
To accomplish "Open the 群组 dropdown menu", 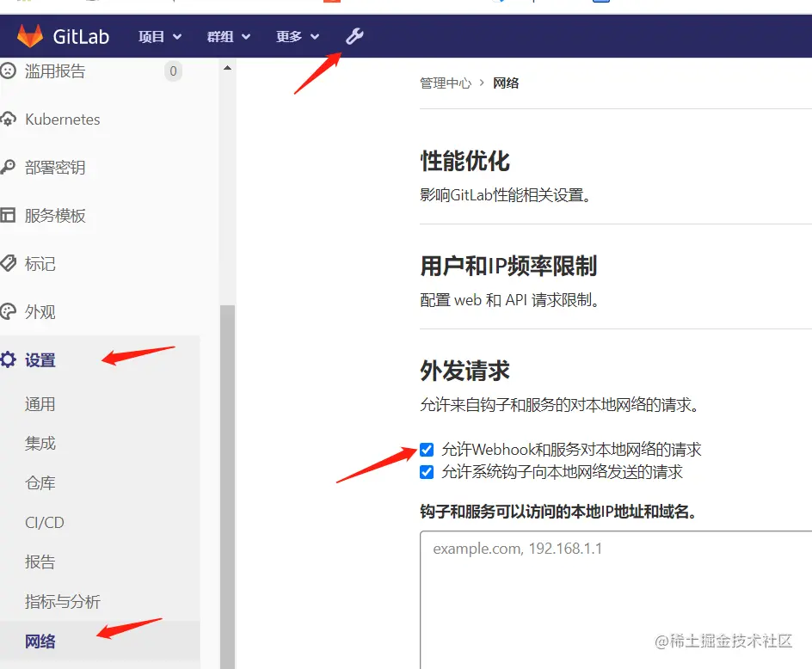I will click(229, 36).
